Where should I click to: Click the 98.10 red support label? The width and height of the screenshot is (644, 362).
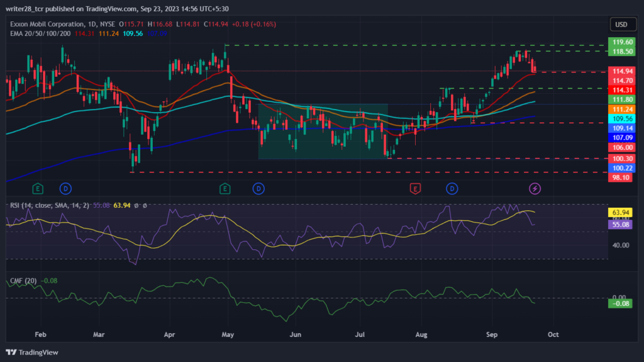pos(620,178)
